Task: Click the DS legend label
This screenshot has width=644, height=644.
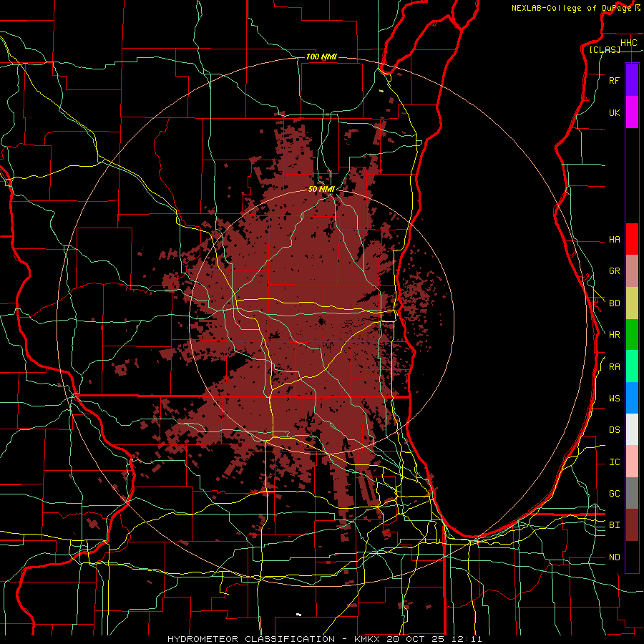Action: [x=614, y=430]
